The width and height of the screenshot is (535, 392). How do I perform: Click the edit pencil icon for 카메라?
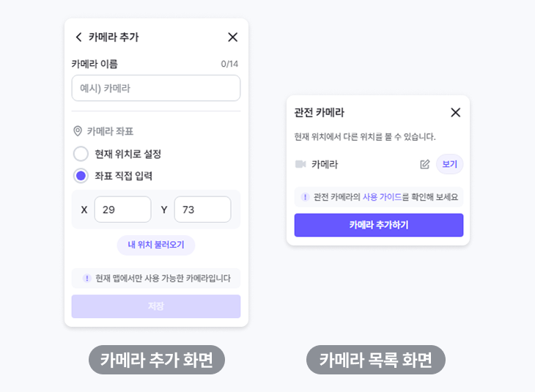(x=425, y=164)
